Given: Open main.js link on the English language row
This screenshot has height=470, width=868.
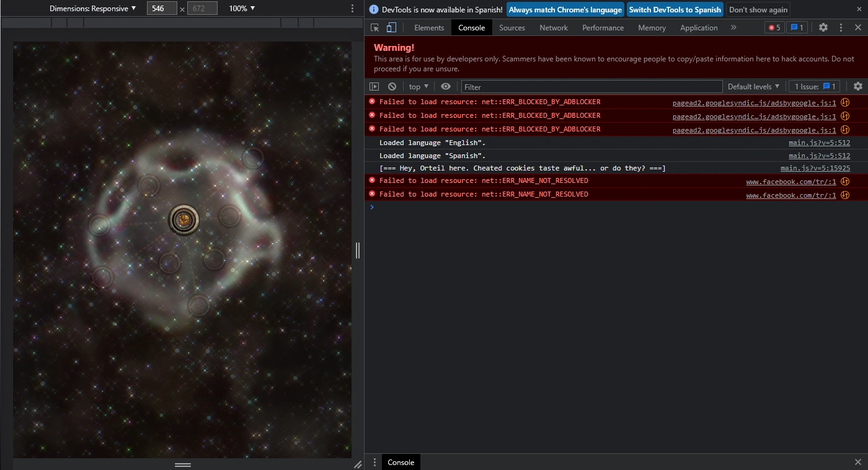Looking at the screenshot, I should click(x=820, y=143).
